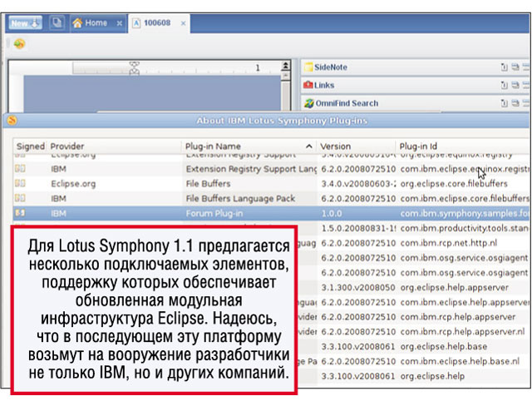Select com.ibm.eclipse.equinox.registr plug-in id
Image resolution: width=532 pixels, height=401 pixels.
[x=465, y=169]
